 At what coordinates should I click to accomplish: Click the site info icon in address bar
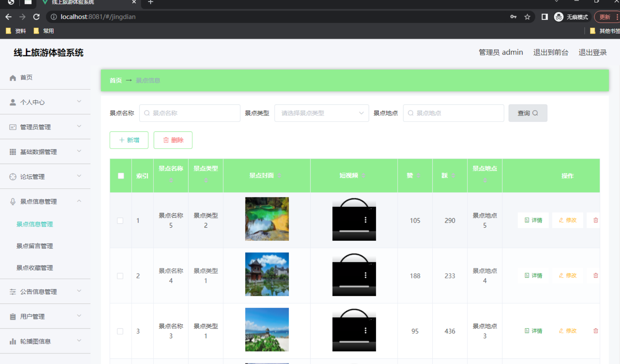pyautogui.click(x=54, y=17)
